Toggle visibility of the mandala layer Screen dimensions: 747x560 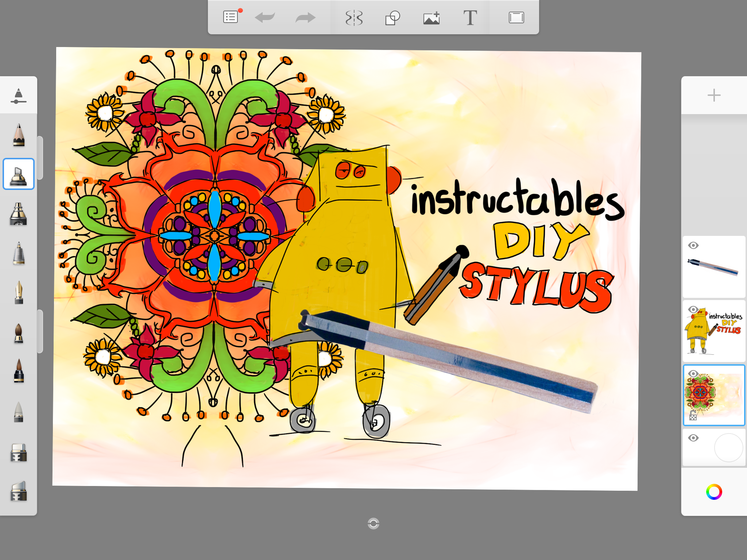click(693, 374)
